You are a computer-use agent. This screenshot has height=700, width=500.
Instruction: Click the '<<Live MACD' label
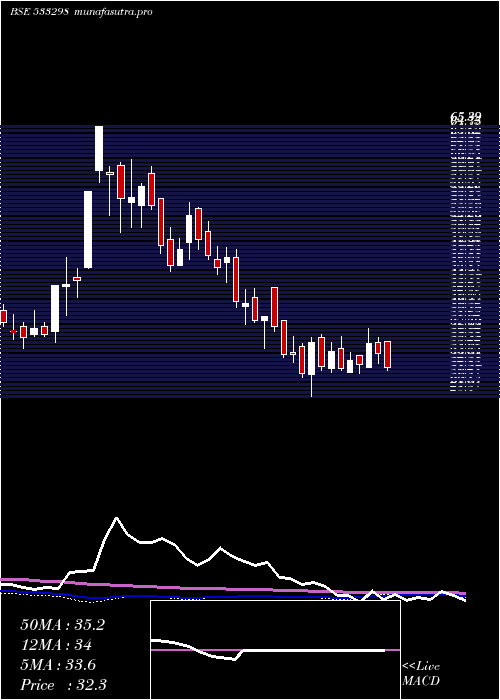421,674
